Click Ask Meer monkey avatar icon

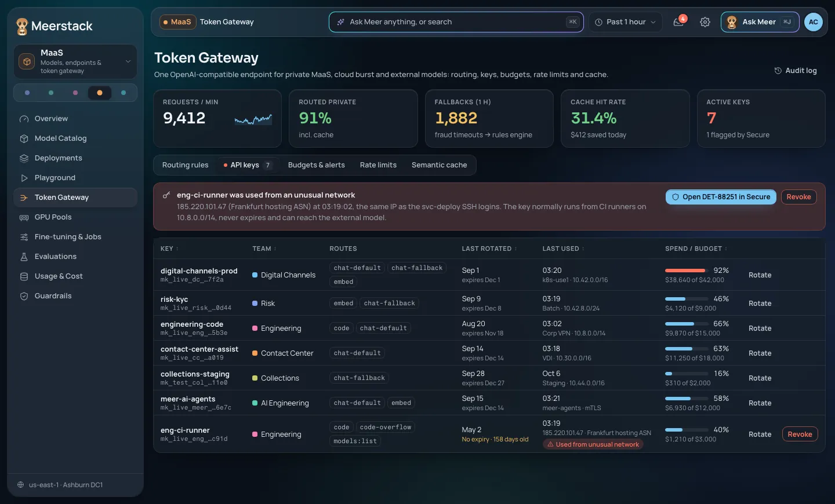coord(732,22)
